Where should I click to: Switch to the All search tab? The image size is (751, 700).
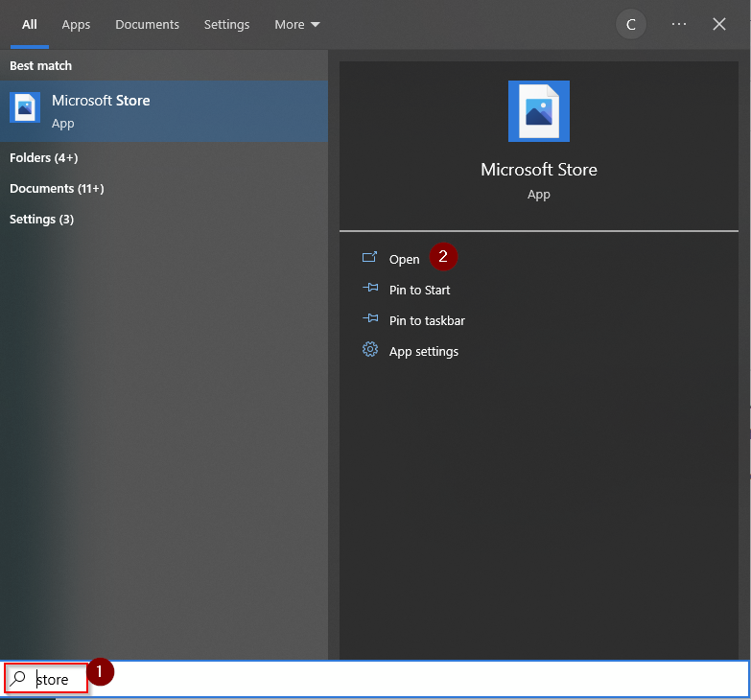pos(29,24)
